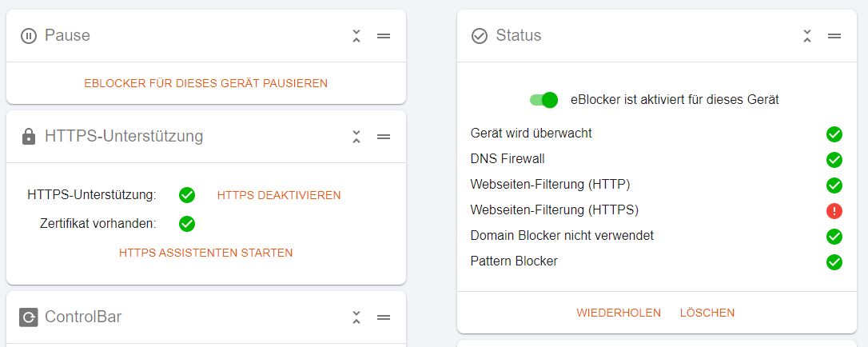The width and height of the screenshot is (868, 347).
Task: Click EBLOCKER FÜR DIESES GERÄT PAUSIEREN
Action: [x=206, y=83]
